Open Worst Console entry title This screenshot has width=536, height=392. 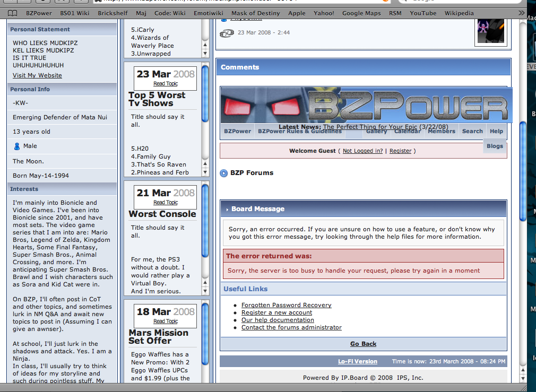tap(162, 214)
